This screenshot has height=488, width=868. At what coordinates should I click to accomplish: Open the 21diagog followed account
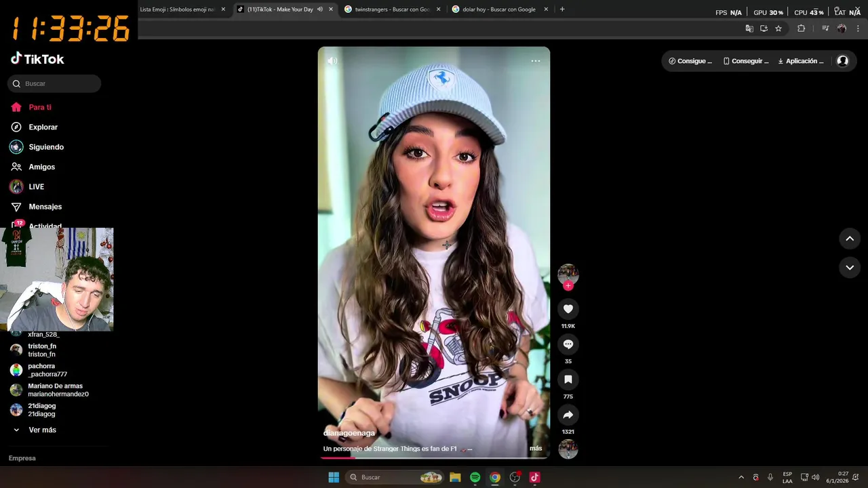coord(42,410)
